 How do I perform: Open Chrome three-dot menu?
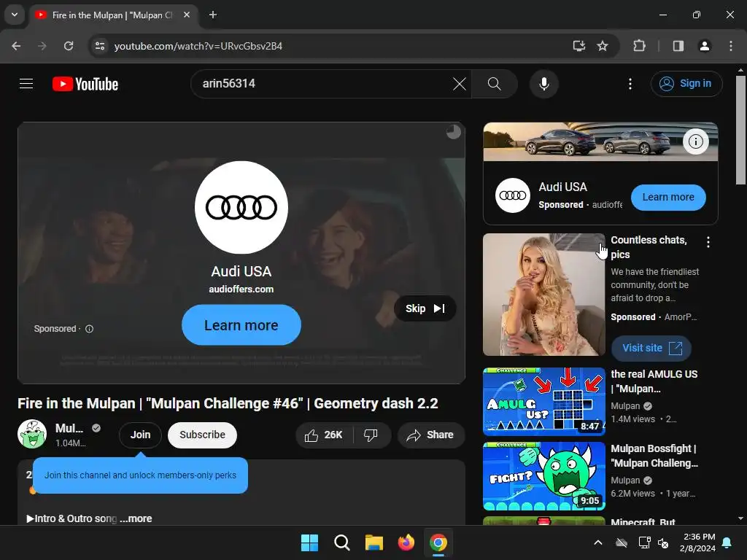(731, 46)
